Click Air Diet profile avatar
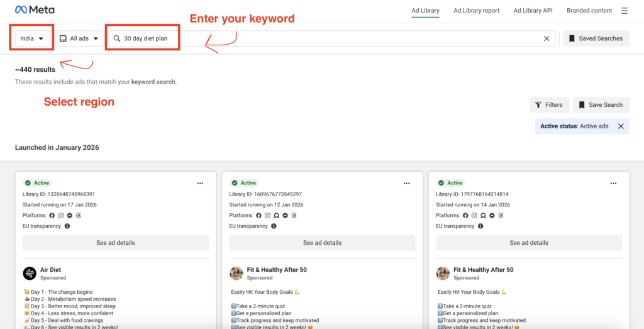This screenshot has width=644, height=329. pyautogui.click(x=30, y=273)
